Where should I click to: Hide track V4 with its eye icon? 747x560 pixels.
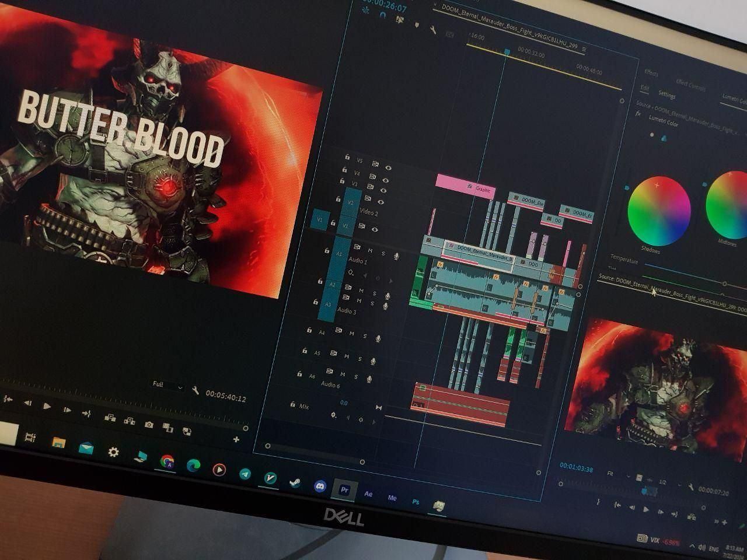(x=386, y=180)
